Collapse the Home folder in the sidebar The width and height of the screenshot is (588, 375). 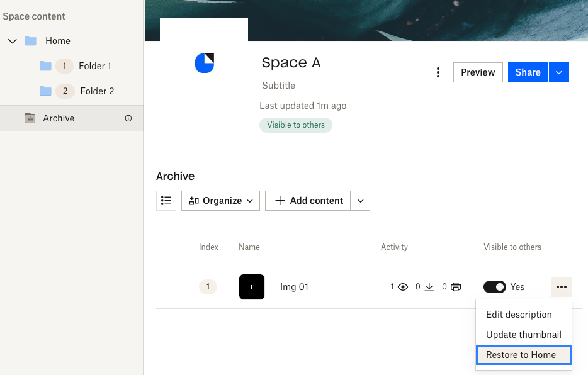click(13, 40)
